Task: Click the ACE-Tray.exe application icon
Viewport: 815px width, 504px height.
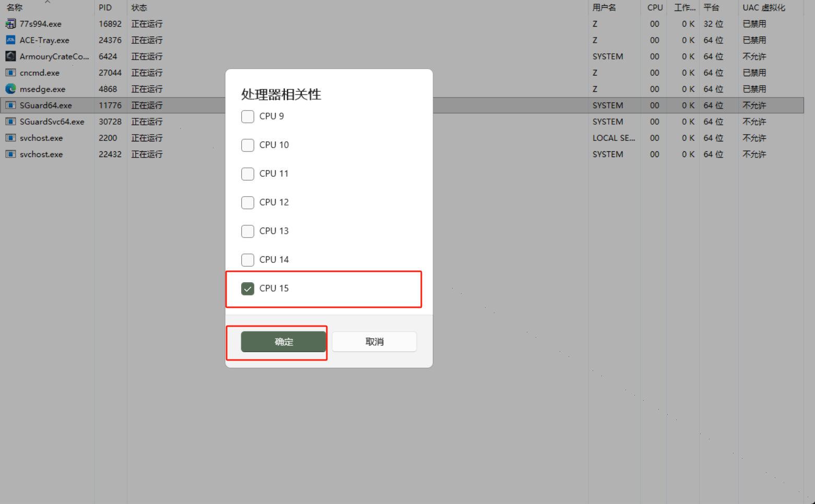Action: (10, 40)
